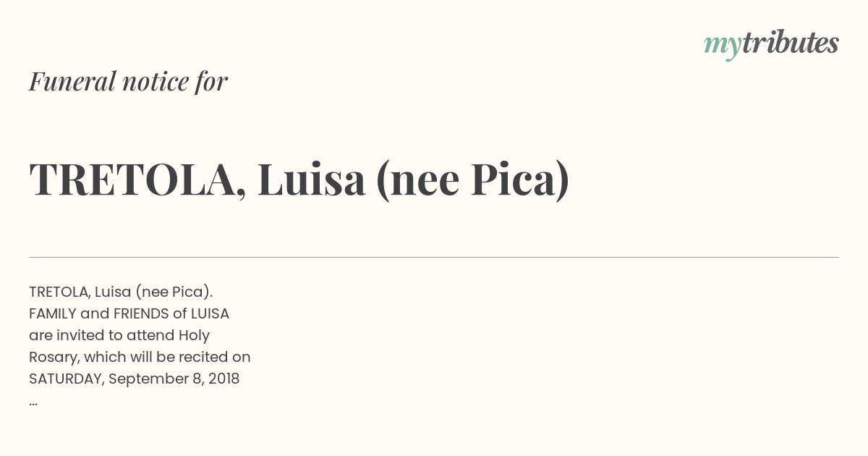This screenshot has height=456, width=868.
Task: Click "(nee Pica)" in the large heading
Action: click(x=473, y=181)
